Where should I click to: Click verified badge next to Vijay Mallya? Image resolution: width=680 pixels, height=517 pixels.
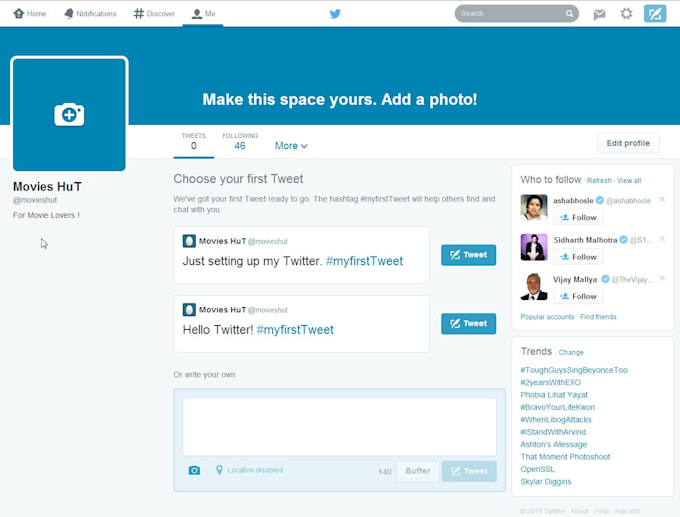pos(605,279)
